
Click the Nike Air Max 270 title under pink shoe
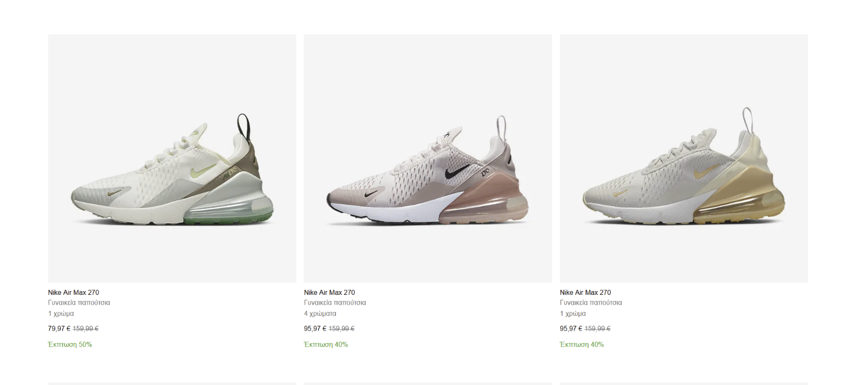point(329,292)
